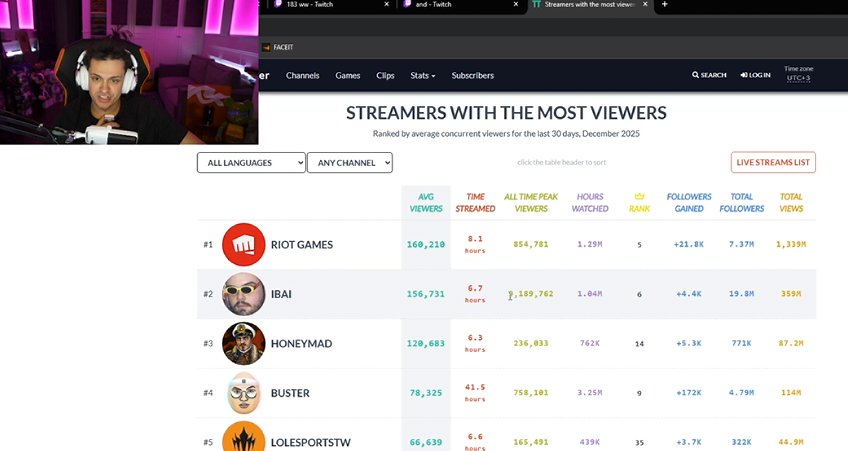Screen dimensions: 848x451
Task: Sort by Hours Watched column header
Action: point(589,203)
